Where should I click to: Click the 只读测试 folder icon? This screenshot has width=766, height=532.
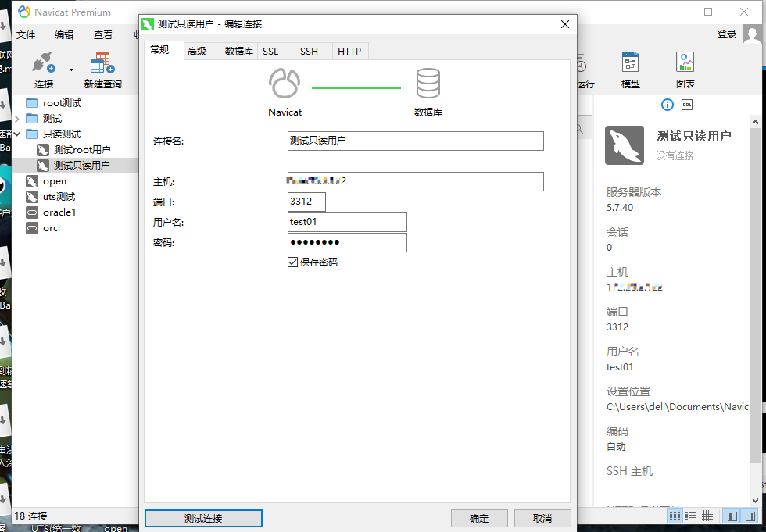pyautogui.click(x=32, y=134)
